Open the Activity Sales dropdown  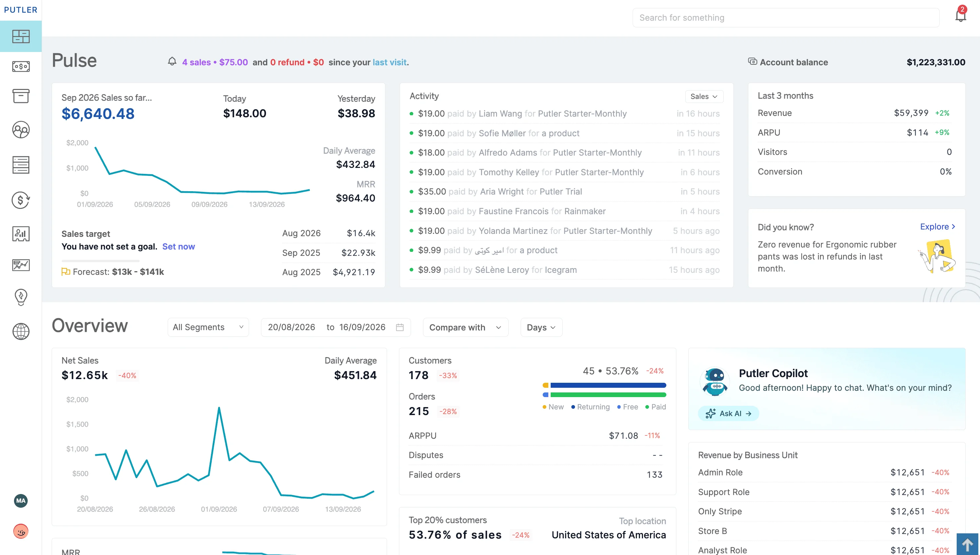(704, 96)
